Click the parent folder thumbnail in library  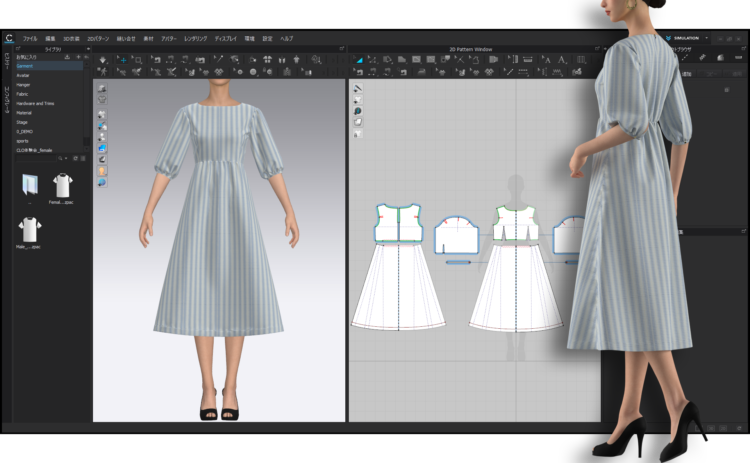(28, 185)
